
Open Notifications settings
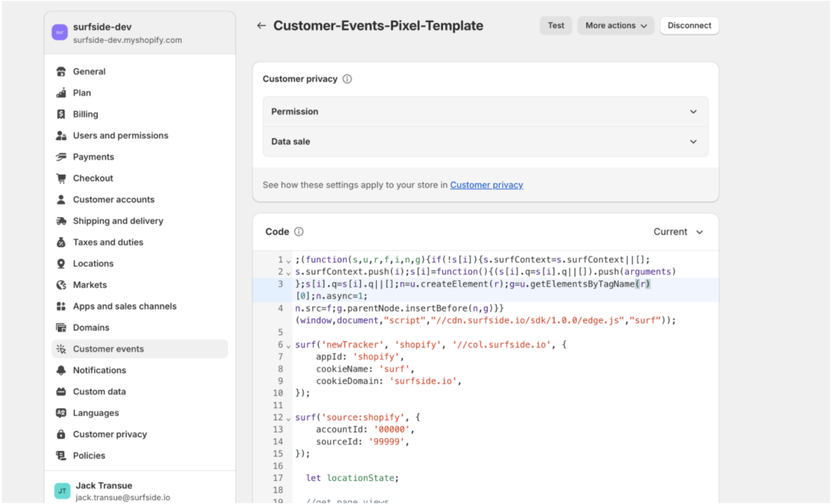[x=140, y=370]
